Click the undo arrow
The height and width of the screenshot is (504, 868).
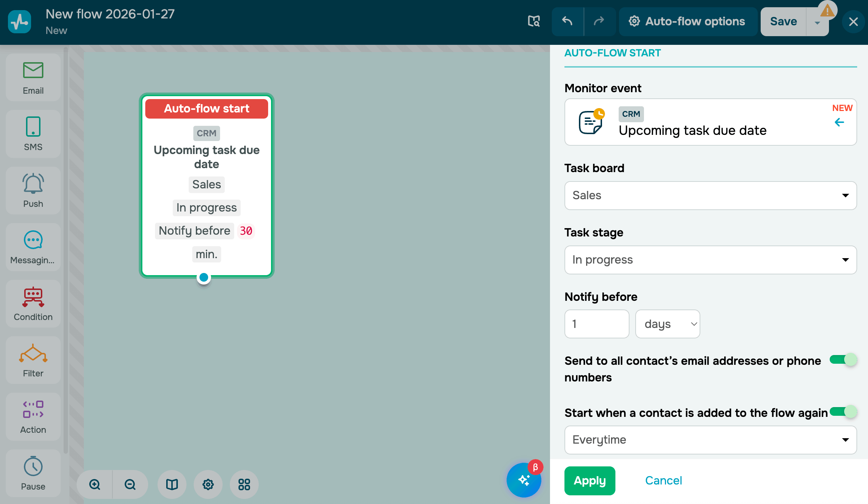point(567,22)
